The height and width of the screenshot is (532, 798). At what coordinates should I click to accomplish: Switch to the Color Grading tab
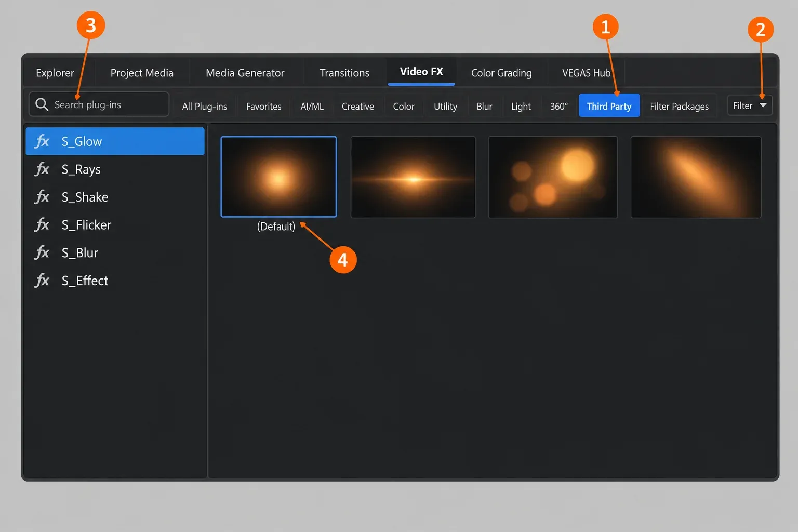501,73
